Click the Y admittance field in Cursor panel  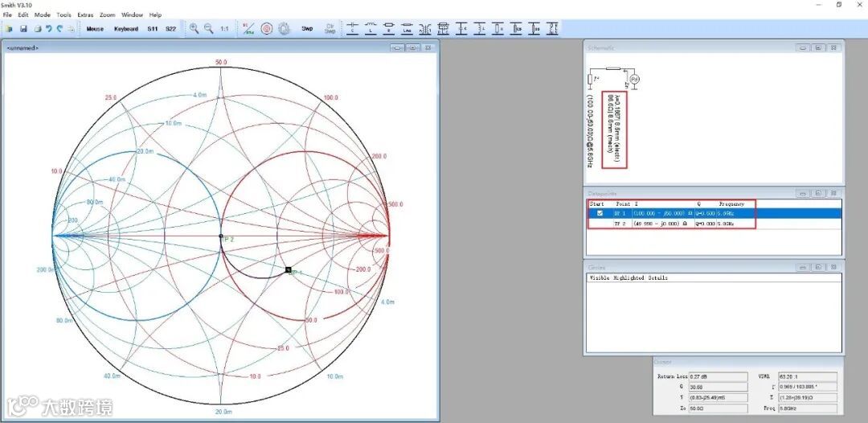point(719,398)
